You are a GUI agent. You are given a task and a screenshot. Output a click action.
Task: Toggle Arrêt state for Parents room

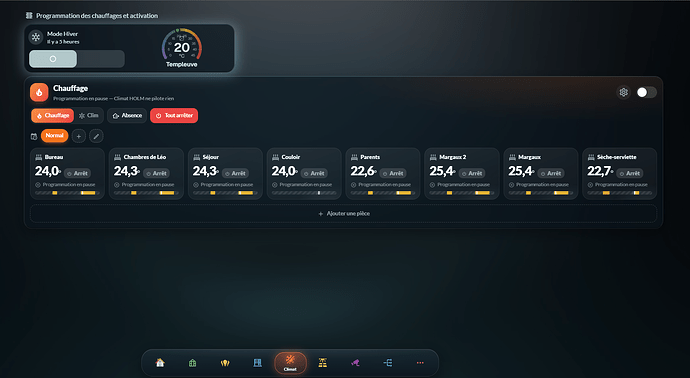pyautogui.click(x=393, y=173)
